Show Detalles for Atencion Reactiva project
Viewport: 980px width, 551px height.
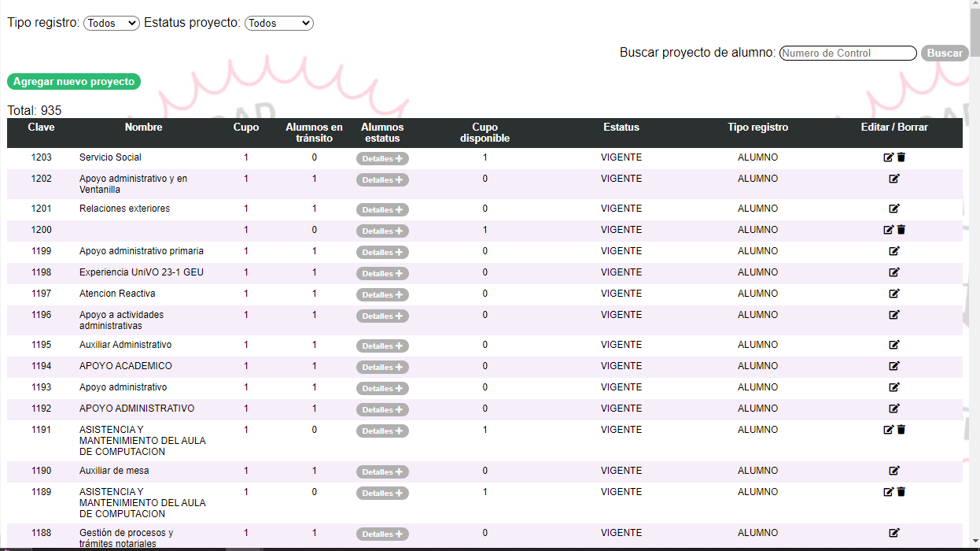pos(382,295)
